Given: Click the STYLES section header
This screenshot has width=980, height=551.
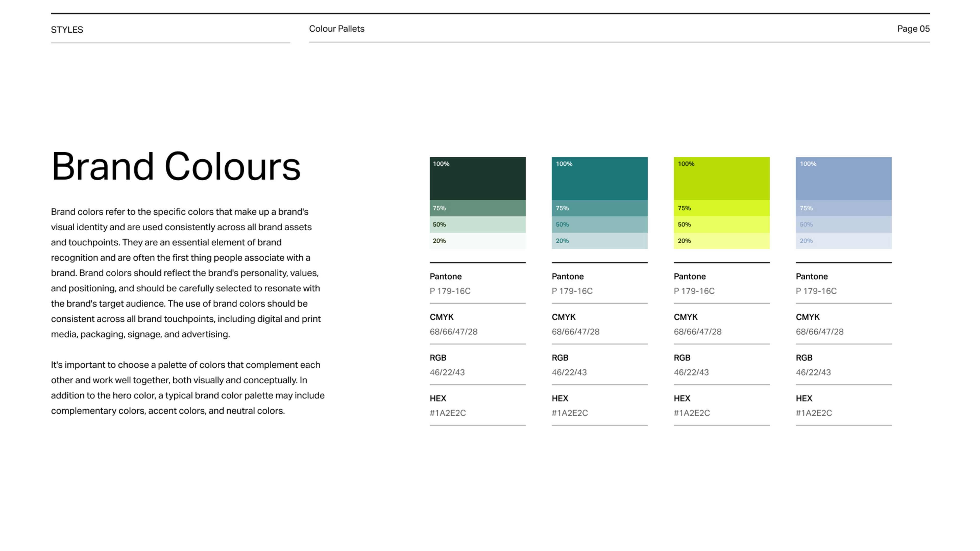Looking at the screenshot, I should click(67, 30).
